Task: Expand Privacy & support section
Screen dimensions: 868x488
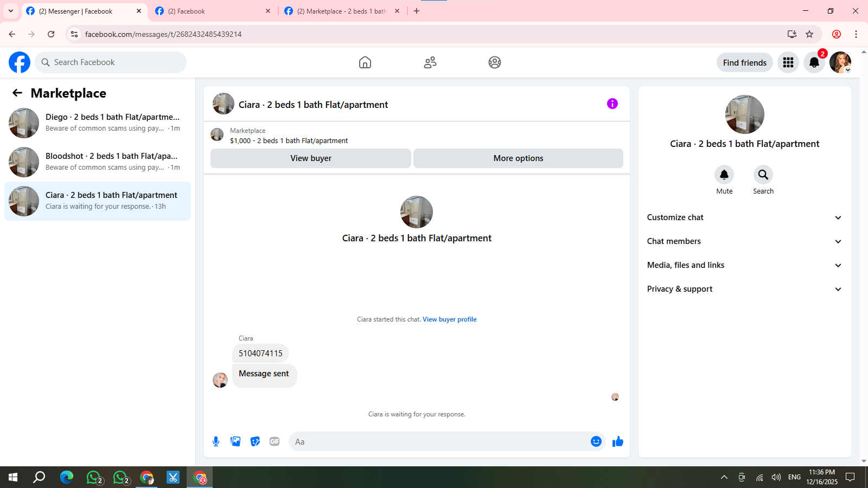Action: click(x=745, y=289)
